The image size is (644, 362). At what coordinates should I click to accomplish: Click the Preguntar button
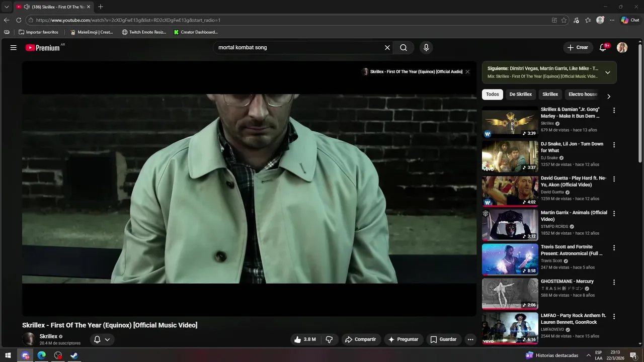click(x=403, y=339)
